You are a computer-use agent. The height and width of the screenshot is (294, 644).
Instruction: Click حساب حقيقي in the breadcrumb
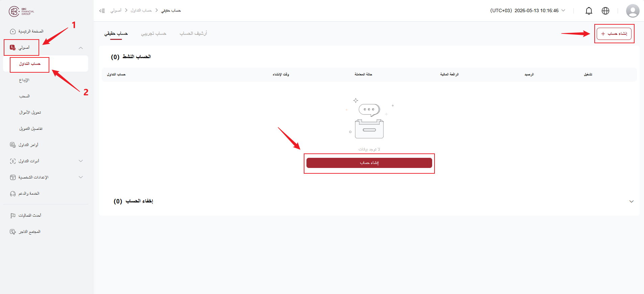pos(171,10)
